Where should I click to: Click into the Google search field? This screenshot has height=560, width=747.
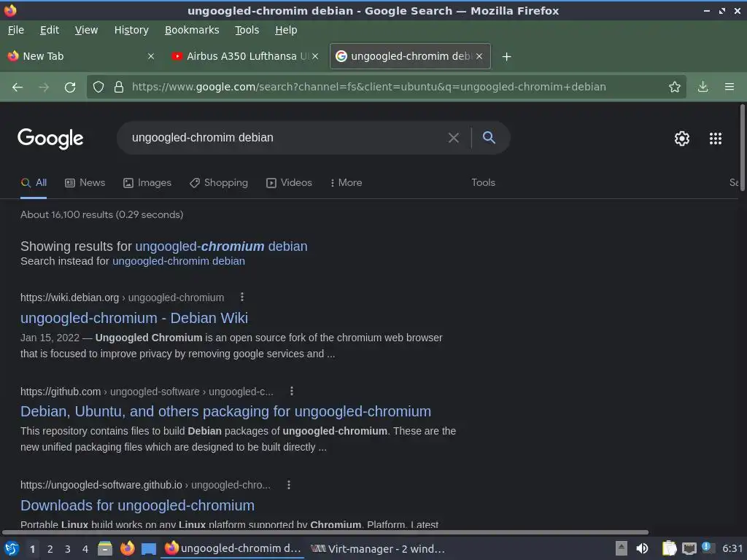click(x=286, y=138)
